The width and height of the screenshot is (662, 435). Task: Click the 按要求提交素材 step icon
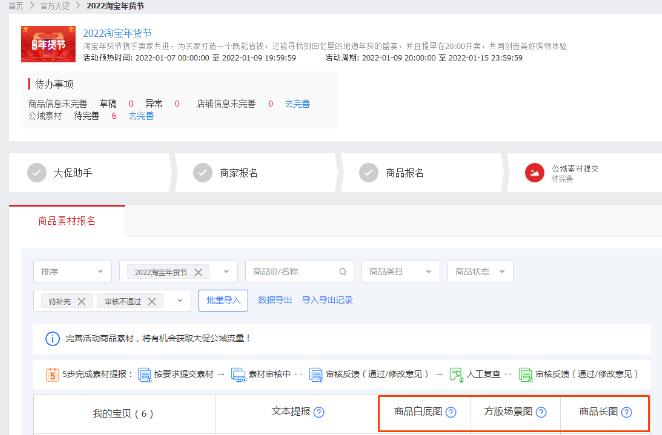click(144, 375)
